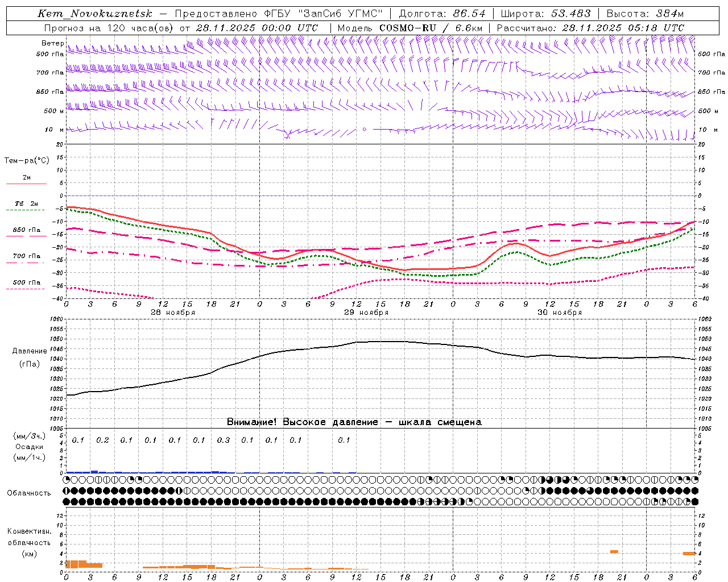The height and width of the screenshot is (582, 728).
Task: Click the Kem_Novokuznetsk station title
Action: [95, 14]
